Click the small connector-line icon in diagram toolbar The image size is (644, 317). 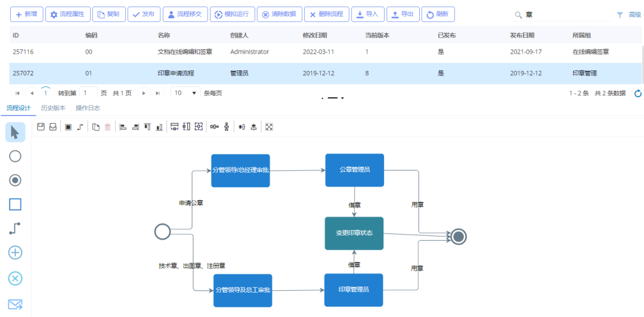click(80, 127)
